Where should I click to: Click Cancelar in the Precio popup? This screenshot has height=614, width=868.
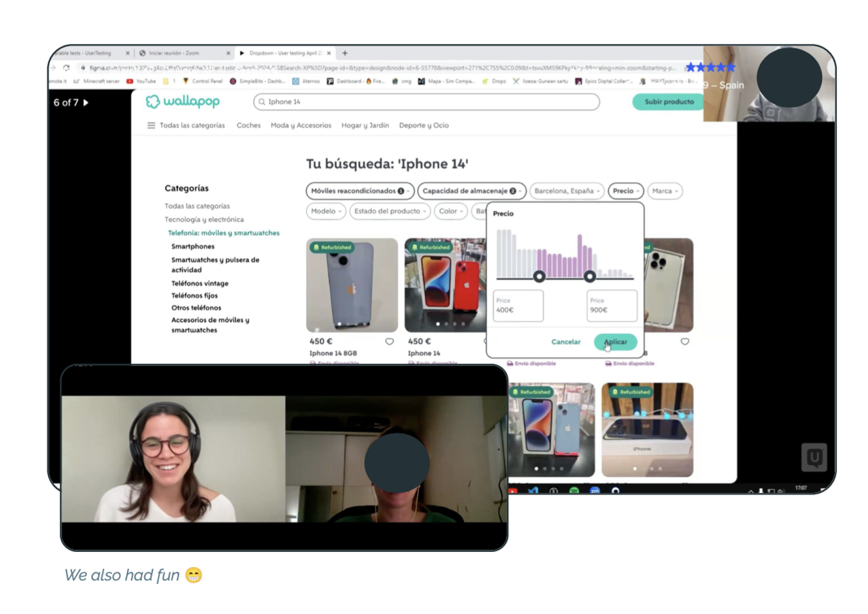tap(566, 342)
